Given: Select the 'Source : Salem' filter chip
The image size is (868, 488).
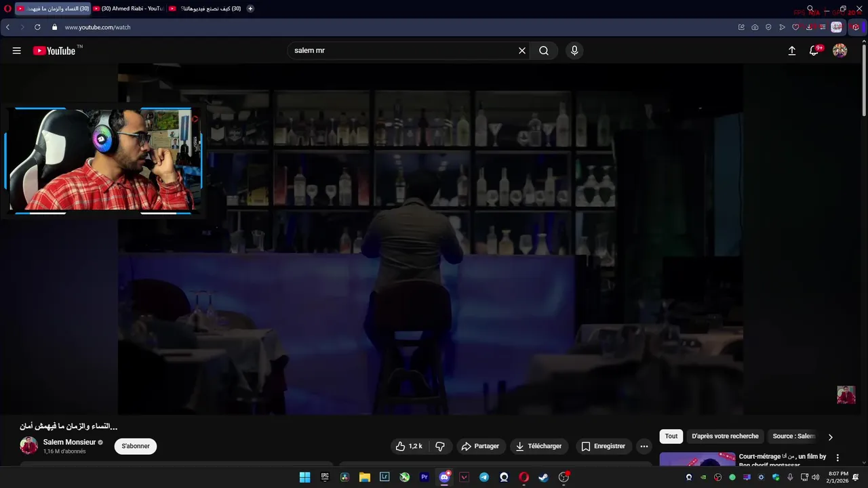Looking at the screenshot, I should pos(793,436).
